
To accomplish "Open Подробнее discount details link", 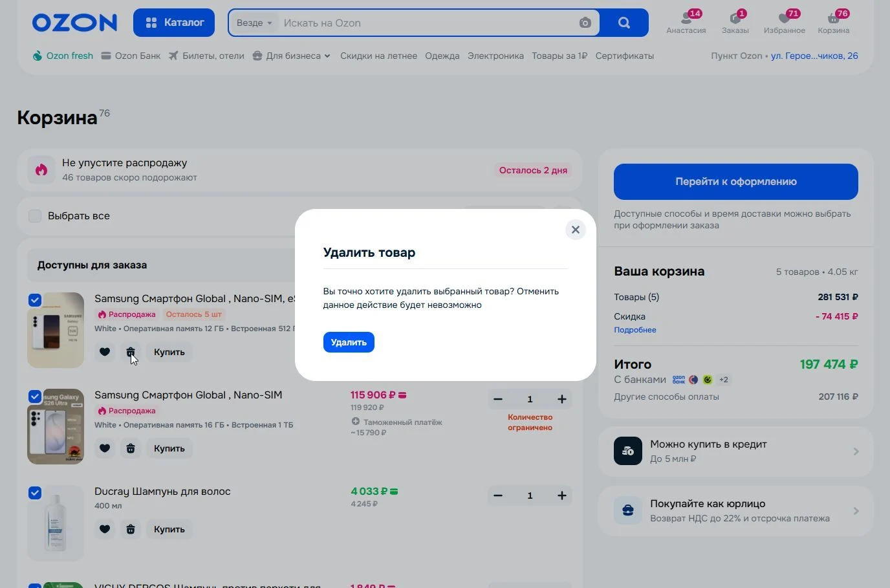I will (x=635, y=330).
